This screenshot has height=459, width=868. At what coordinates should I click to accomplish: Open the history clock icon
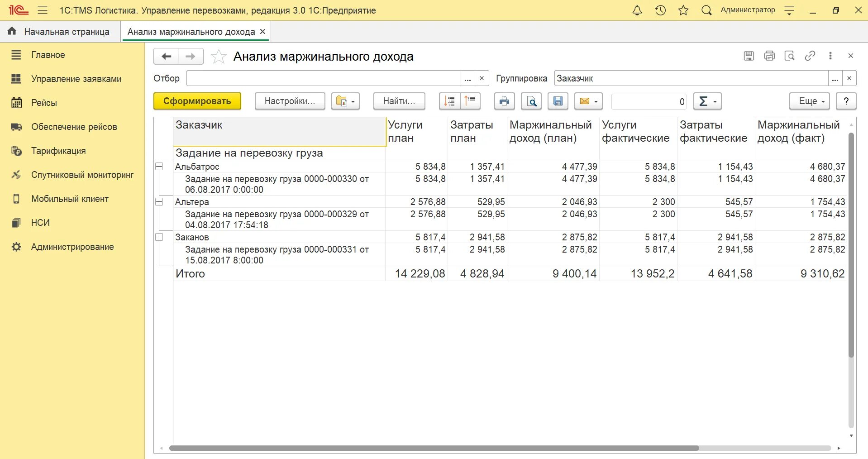(x=660, y=10)
